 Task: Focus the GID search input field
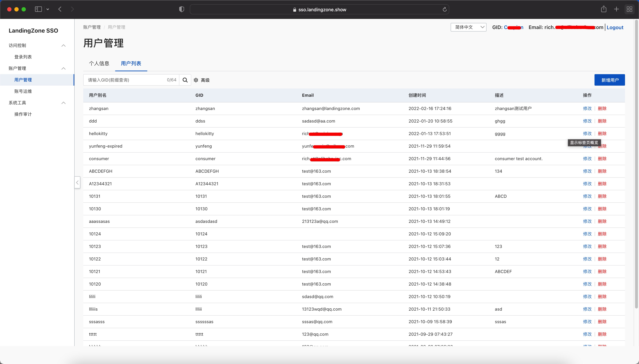click(125, 80)
